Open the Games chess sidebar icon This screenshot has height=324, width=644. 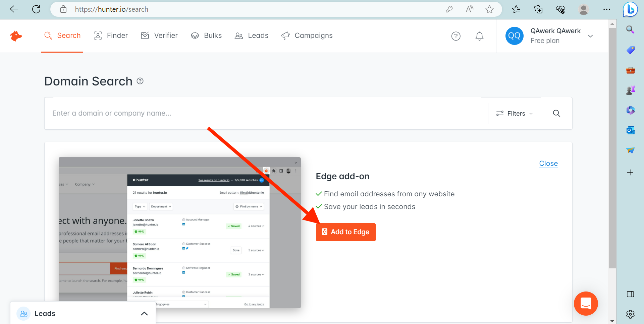[x=630, y=90]
